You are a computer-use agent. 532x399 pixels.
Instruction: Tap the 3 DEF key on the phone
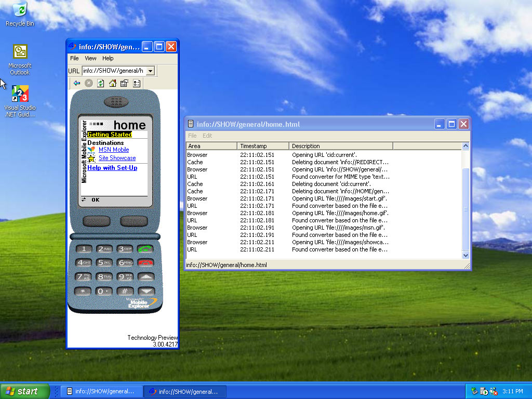[125, 249]
